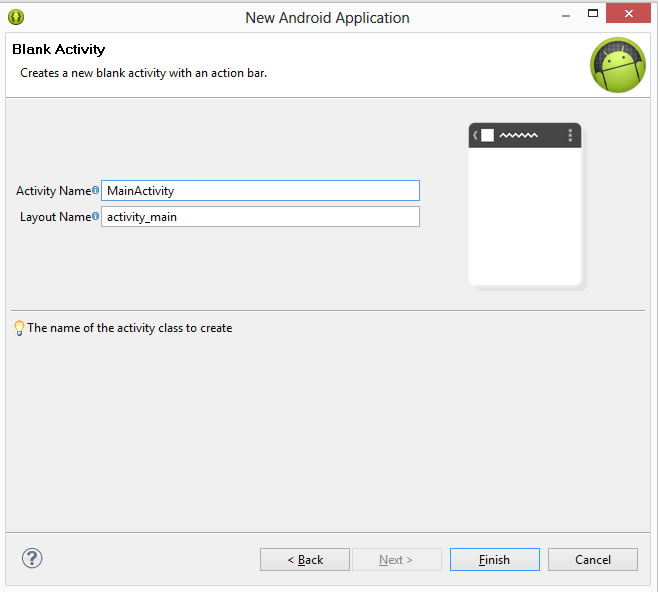
Task: Click the 'New Android Application' window title
Action: (x=327, y=18)
